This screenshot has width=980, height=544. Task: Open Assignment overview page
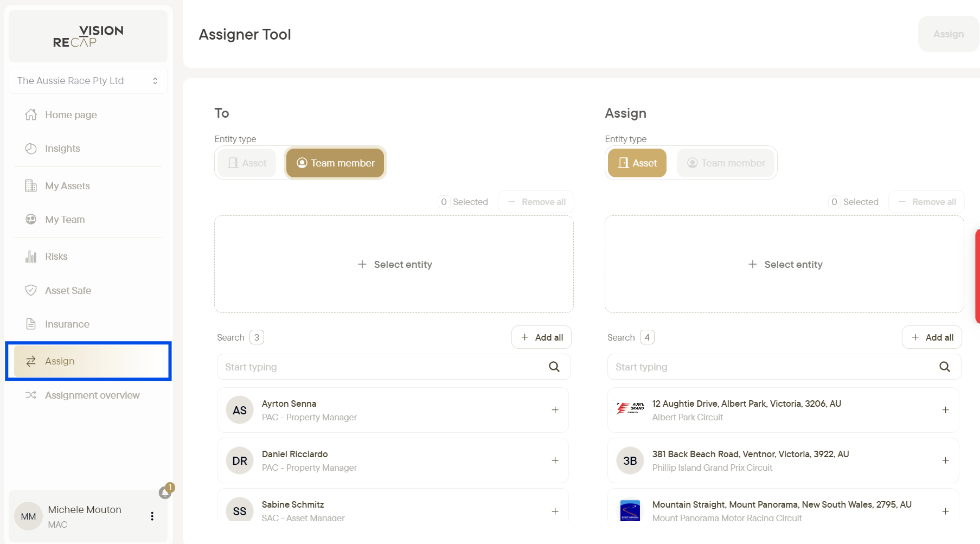88,395
